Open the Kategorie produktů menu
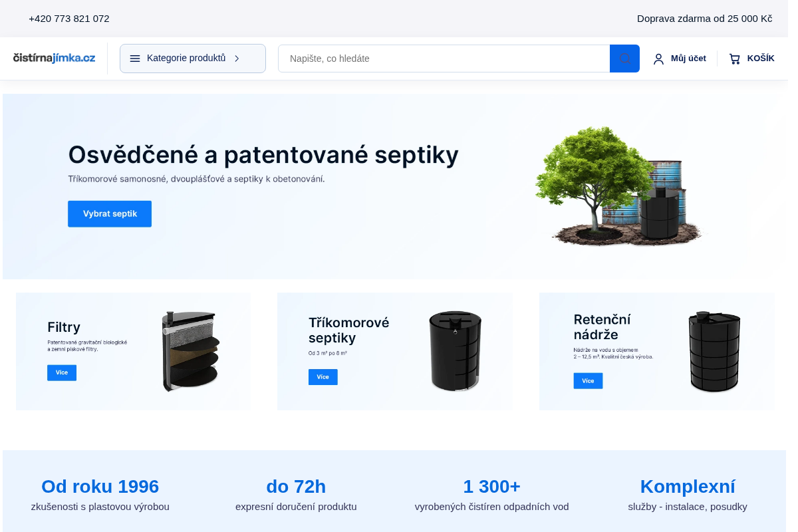 pos(193,59)
